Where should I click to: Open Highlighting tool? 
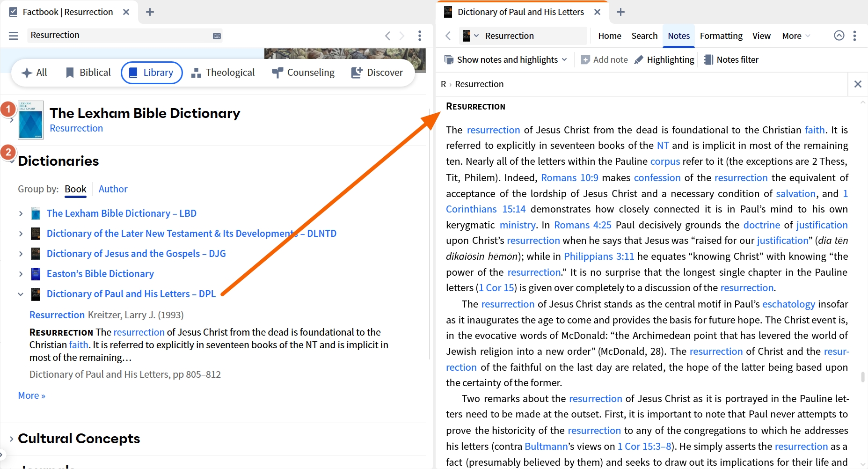664,59
